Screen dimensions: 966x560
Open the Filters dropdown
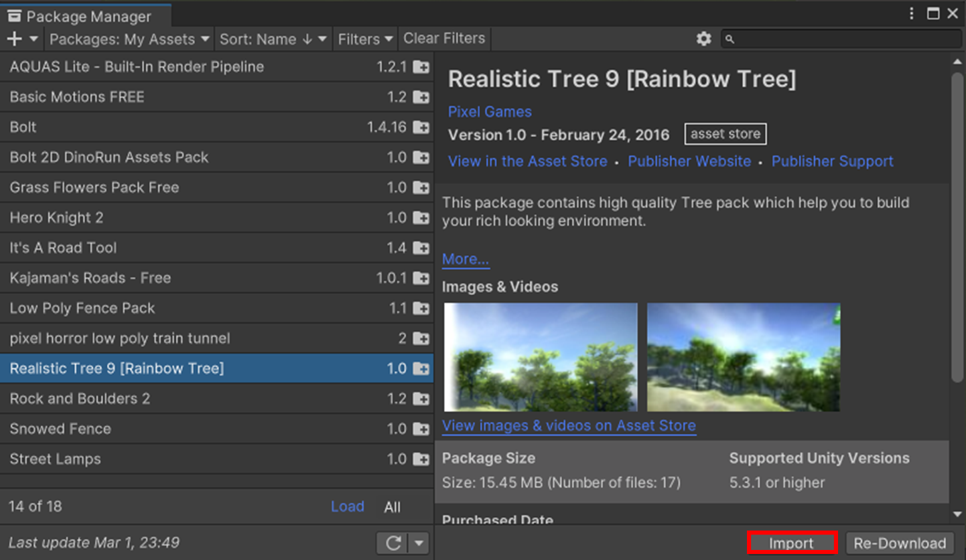coord(365,39)
